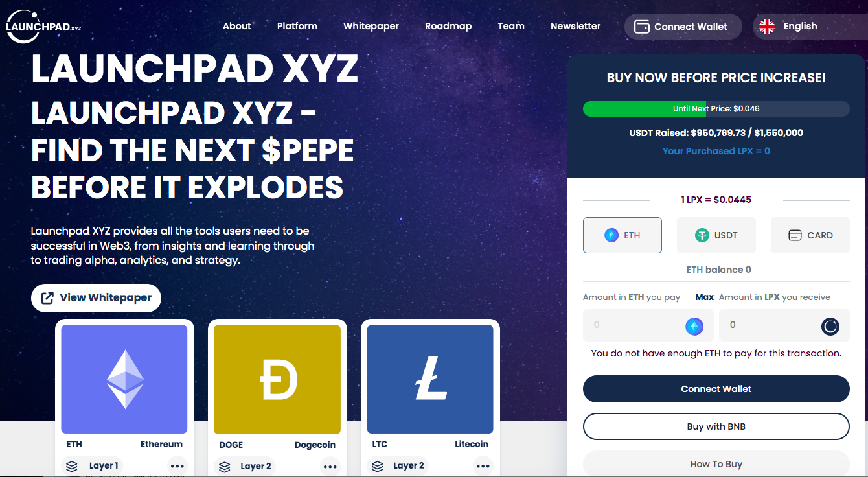Click the green price progress bar
868x477 pixels.
(x=716, y=109)
